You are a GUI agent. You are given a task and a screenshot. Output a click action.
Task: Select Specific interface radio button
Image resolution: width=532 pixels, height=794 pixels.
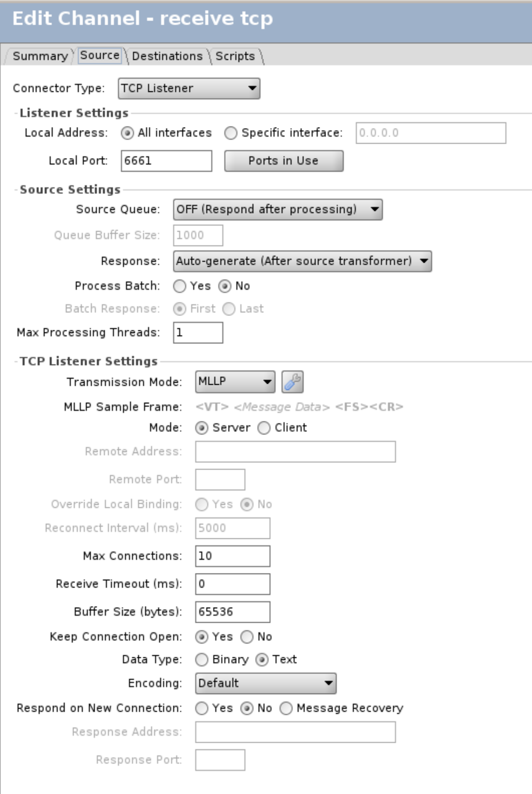click(x=231, y=133)
